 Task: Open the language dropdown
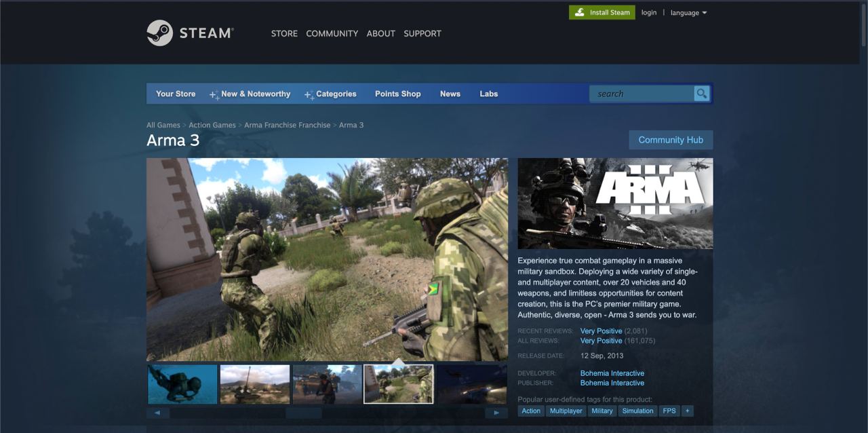[688, 13]
